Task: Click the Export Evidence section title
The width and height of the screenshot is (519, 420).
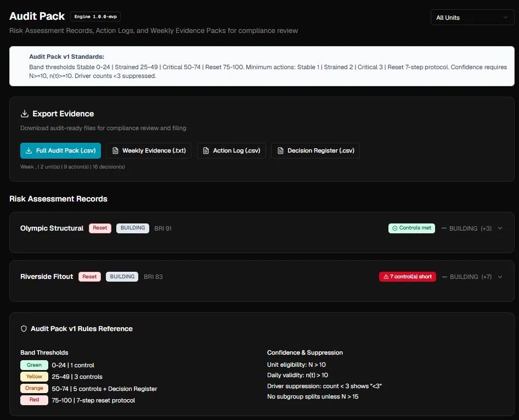Action: pos(63,114)
